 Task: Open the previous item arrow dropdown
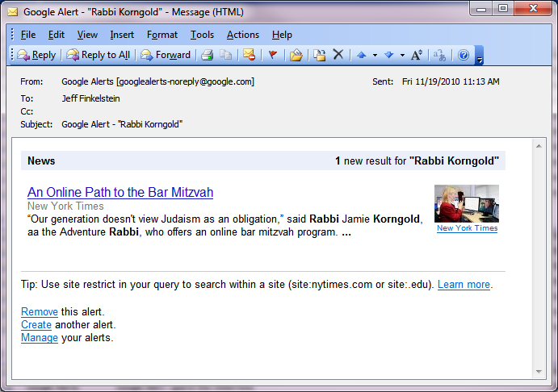point(375,55)
